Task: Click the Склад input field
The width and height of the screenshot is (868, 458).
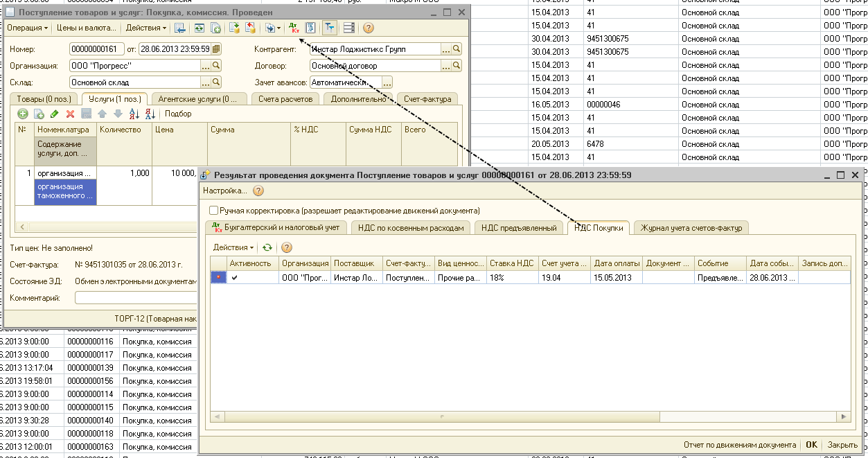Action: click(x=135, y=82)
